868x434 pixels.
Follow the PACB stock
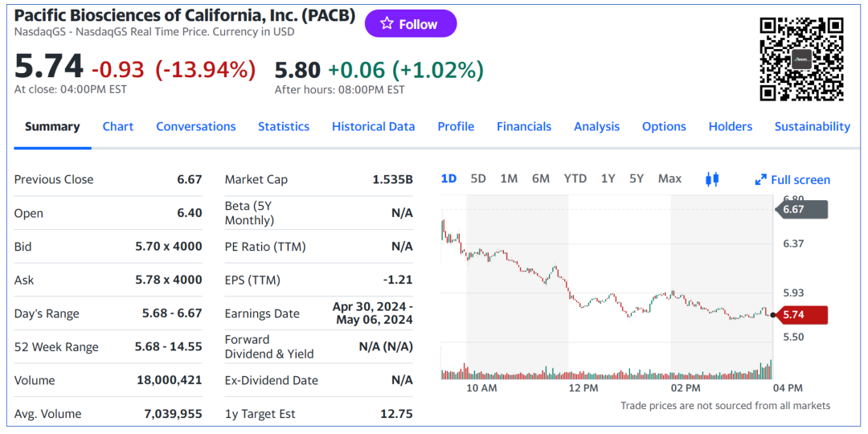(x=411, y=24)
